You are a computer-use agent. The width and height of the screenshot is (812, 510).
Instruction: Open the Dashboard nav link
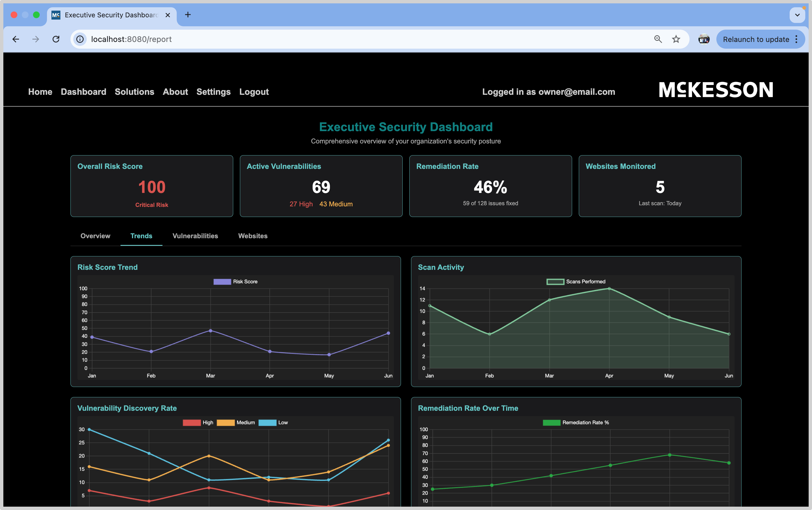(83, 92)
